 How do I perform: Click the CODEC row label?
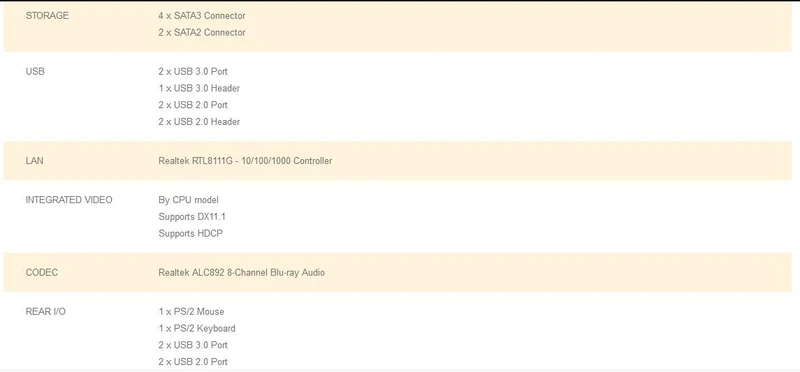click(42, 272)
